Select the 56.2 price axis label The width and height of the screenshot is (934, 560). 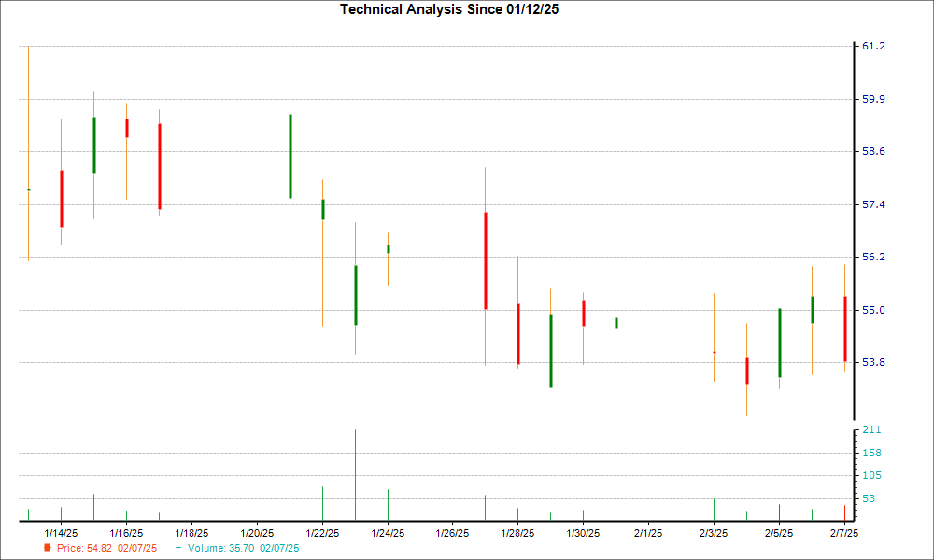coord(873,257)
